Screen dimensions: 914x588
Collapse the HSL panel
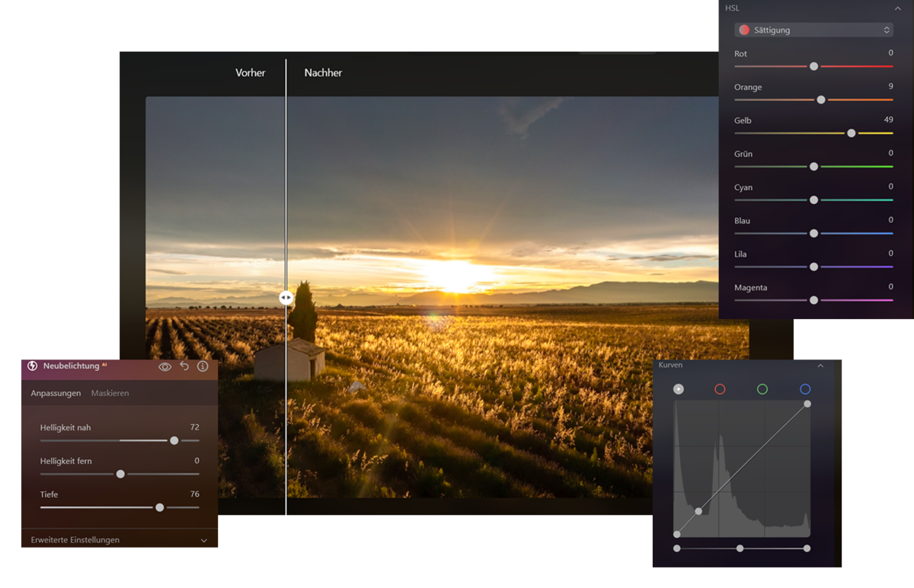(898, 8)
